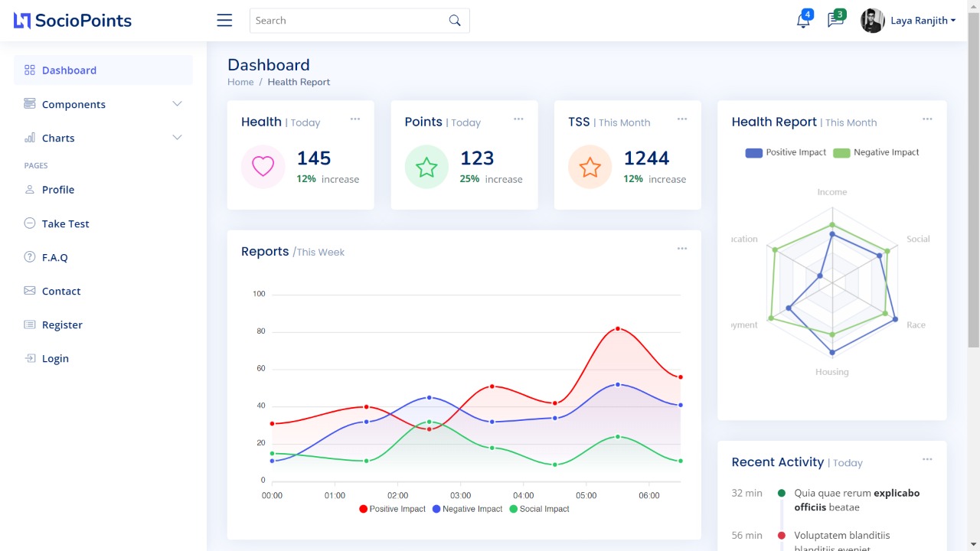Viewport: 980px width, 551px height.
Task: Click Positive Impact blue swatch in Health Report
Action: (x=753, y=152)
